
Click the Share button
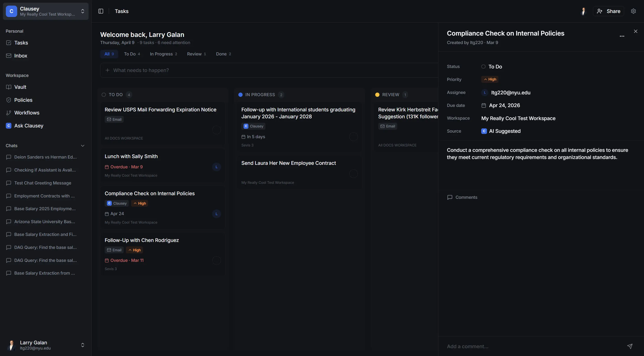point(608,11)
